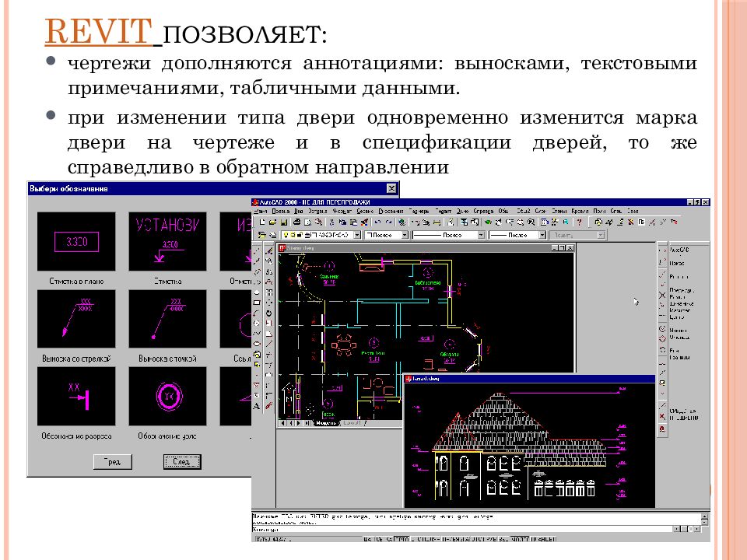
Task: Choose the Обозначение разреза thumbnail
Action: (x=76, y=396)
